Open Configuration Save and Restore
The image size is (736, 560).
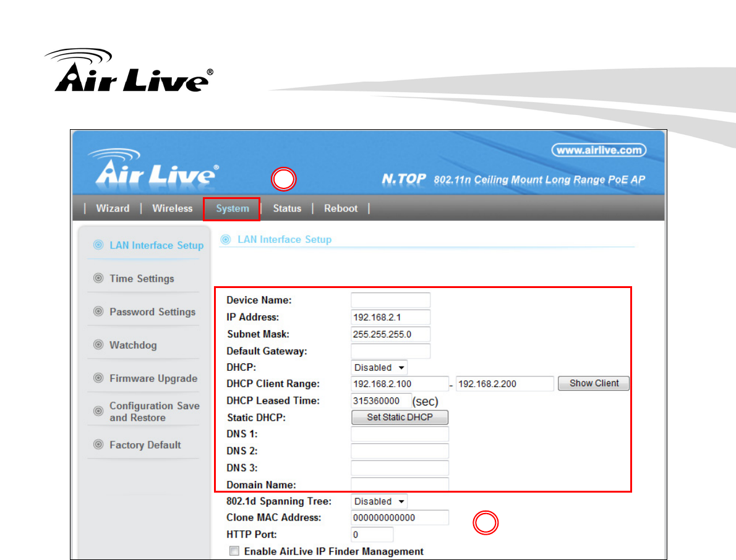pyautogui.click(x=155, y=411)
